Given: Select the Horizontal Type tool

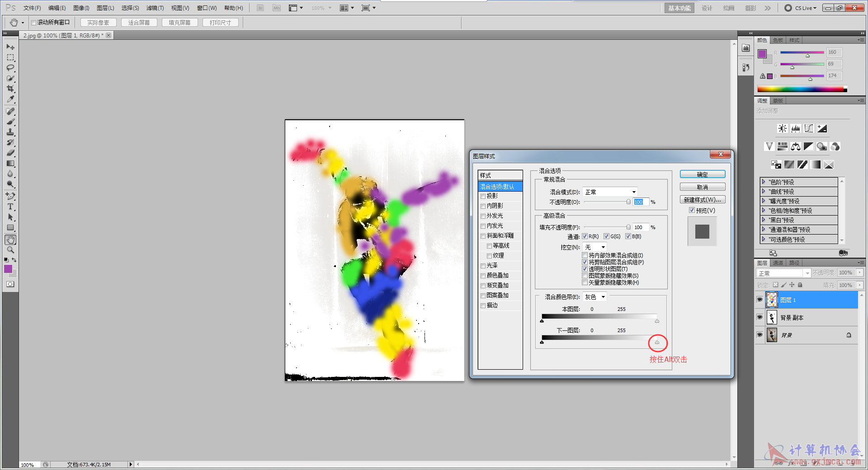Looking at the screenshot, I should (x=10, y=207).
